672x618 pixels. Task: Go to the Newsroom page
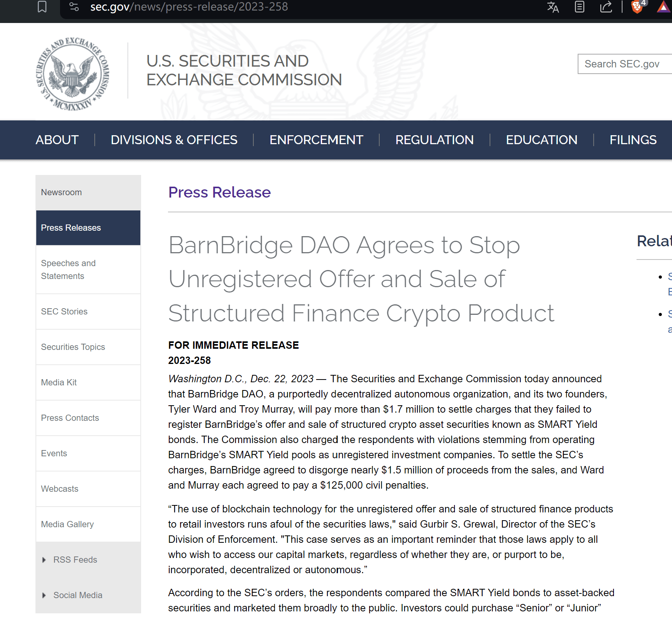(61, 192)
